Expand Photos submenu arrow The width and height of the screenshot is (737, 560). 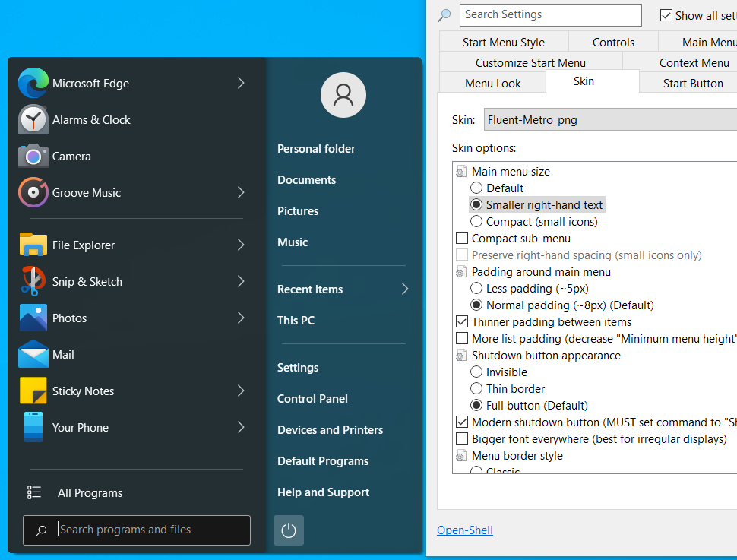tap(241, 318)
